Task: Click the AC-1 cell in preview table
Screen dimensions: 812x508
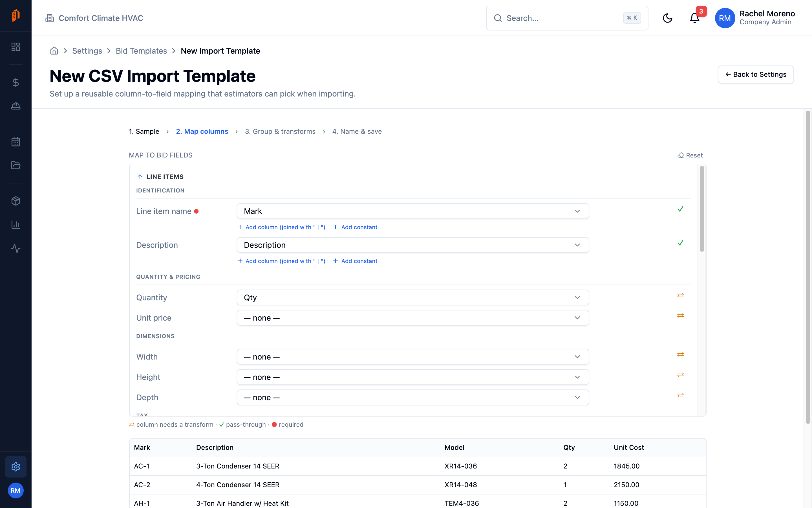Action: tap(142, 466)
